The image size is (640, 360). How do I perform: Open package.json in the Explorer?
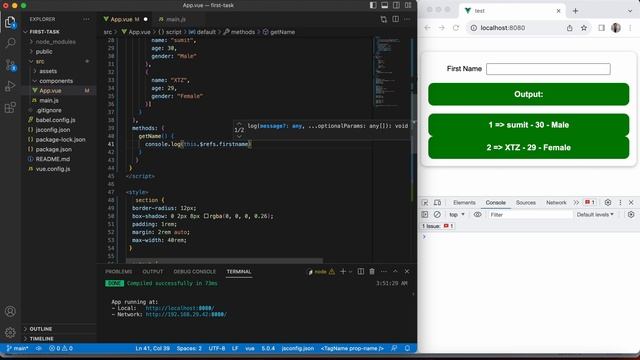[53, 149]
